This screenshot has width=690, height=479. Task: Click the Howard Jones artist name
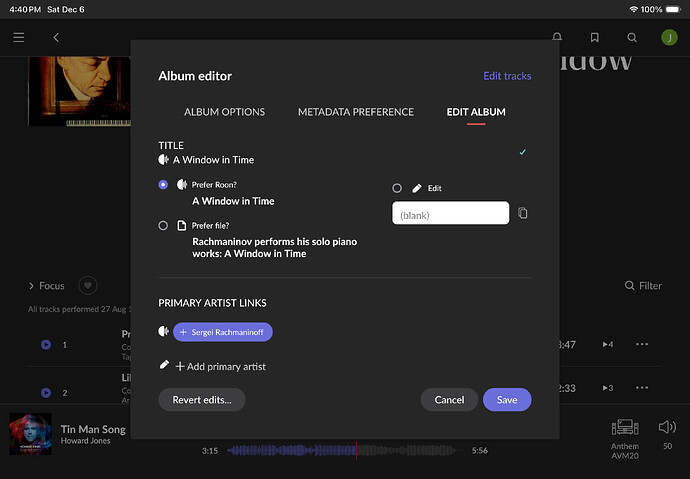pos(85,441)
